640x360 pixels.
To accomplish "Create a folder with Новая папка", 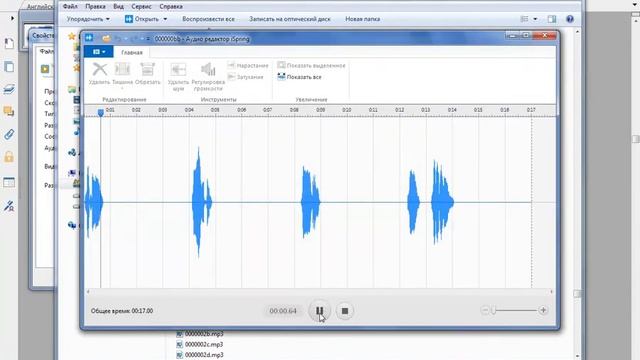I will click(x=362, y=19).
